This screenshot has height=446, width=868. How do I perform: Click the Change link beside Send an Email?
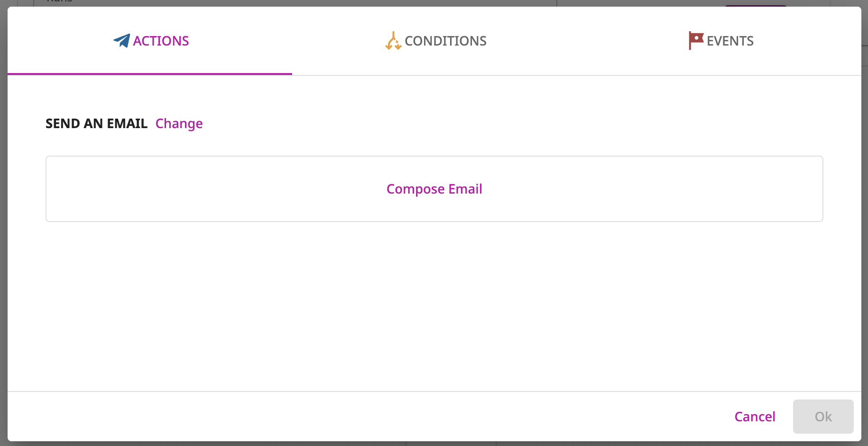point(179,123)
